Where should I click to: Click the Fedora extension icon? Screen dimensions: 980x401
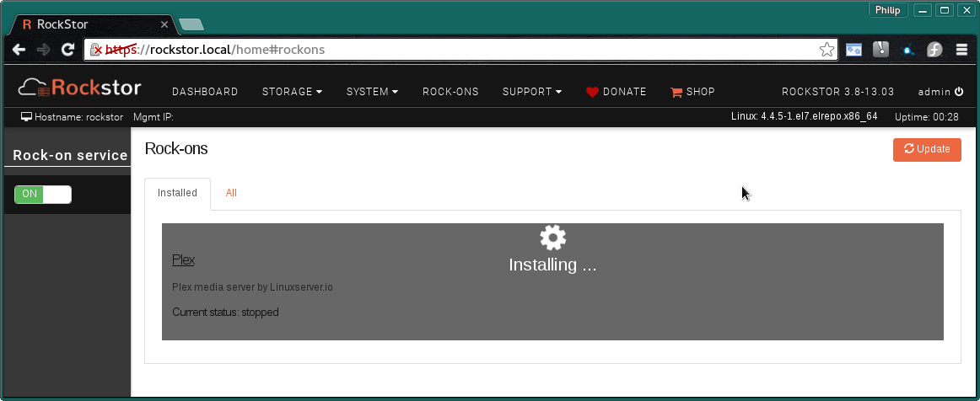[934, 50]
